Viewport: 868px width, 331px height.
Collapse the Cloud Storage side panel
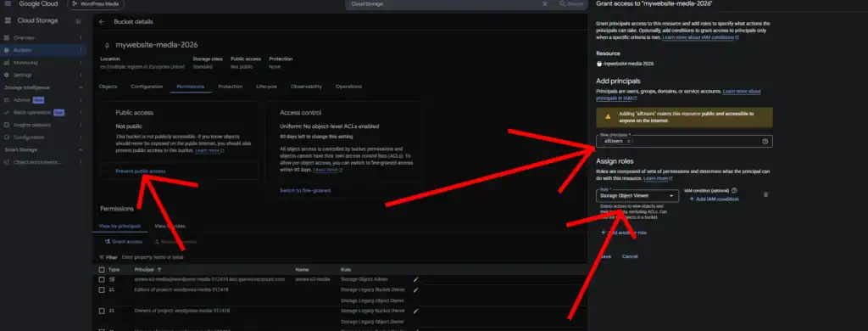click(x=78, y=21)
